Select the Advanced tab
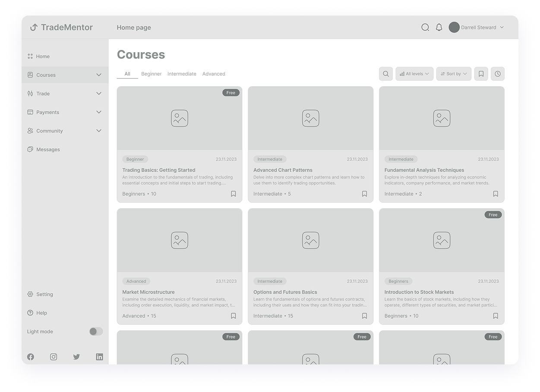The height and width of the screenshot is (392, 540). (214, 74)
